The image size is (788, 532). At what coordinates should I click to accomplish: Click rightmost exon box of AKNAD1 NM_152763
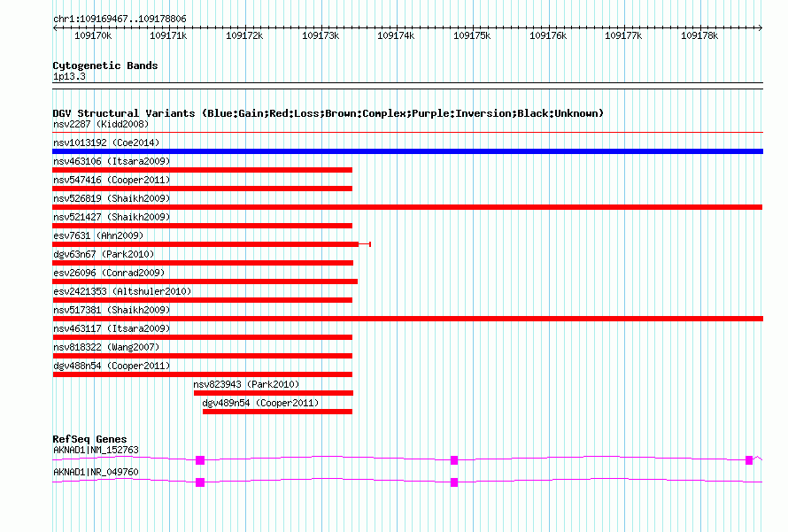[x=749, y=460]
